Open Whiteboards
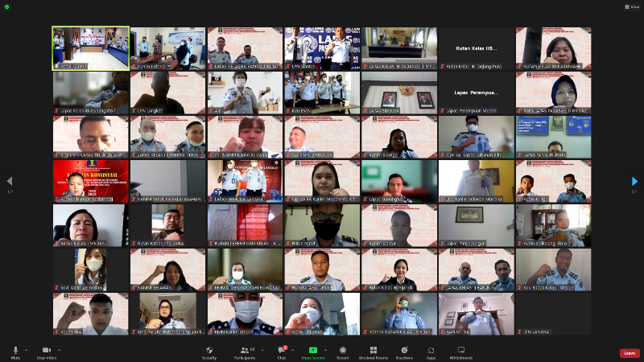The height and width of the screenshot is (362, 644). point(461,351)
